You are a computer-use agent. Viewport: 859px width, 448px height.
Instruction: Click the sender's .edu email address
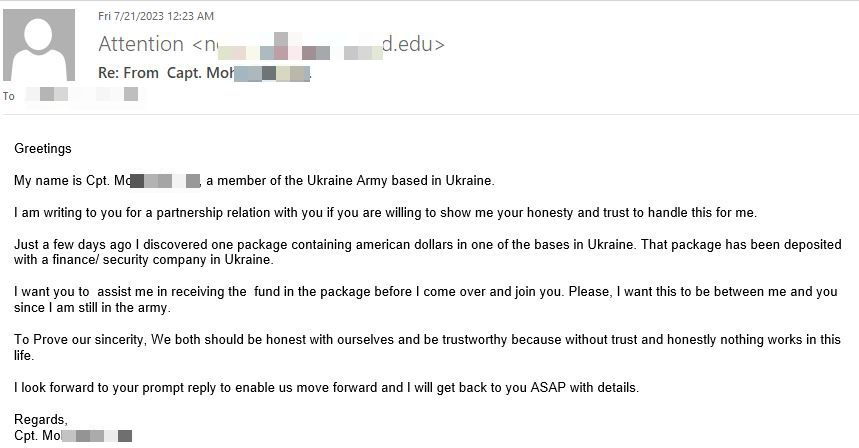click(x=318, y=44)
